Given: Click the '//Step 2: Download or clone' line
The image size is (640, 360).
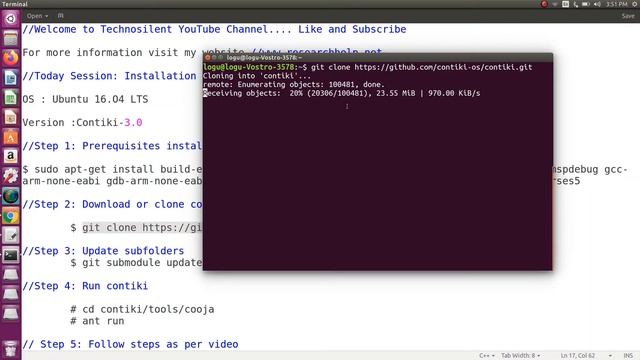Looking at the screenshot, I should click(x=112, y=204).
